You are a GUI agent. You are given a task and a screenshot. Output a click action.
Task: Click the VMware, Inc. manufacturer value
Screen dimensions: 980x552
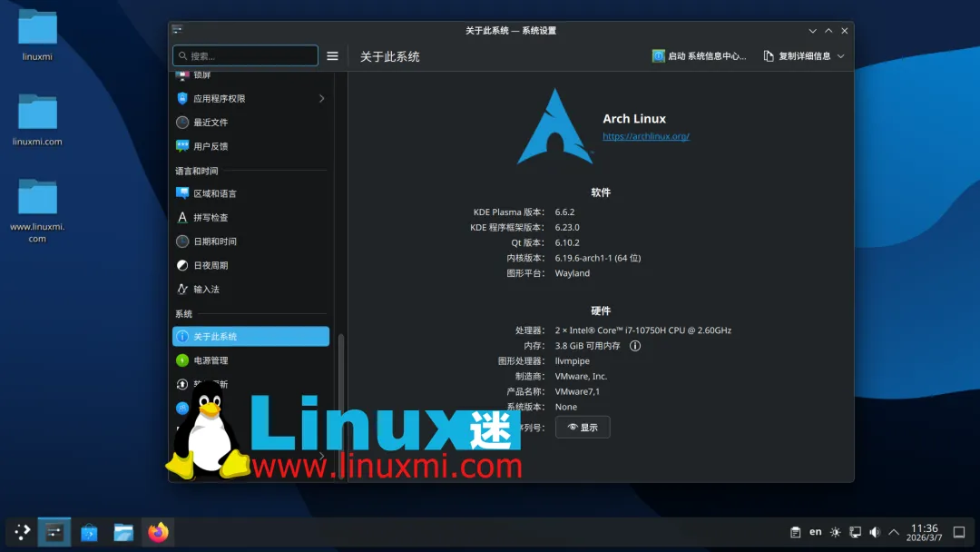point(581,377)
